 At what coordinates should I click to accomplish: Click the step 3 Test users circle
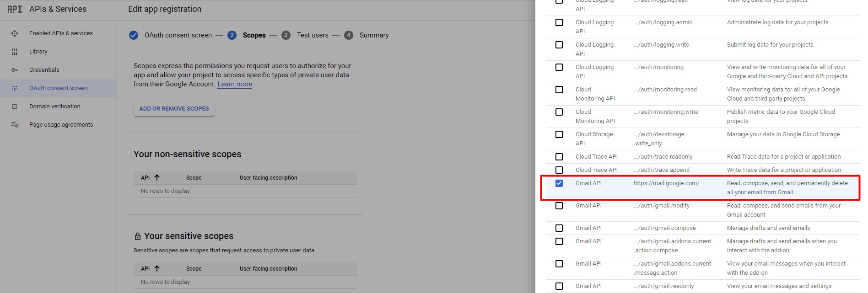286,35
